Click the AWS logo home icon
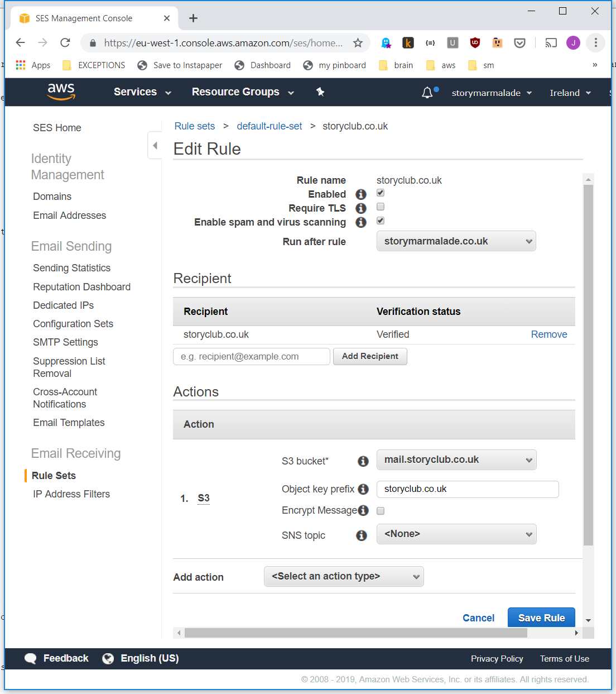The height and width of the screenshot is (694, 616). pos(61,92)
